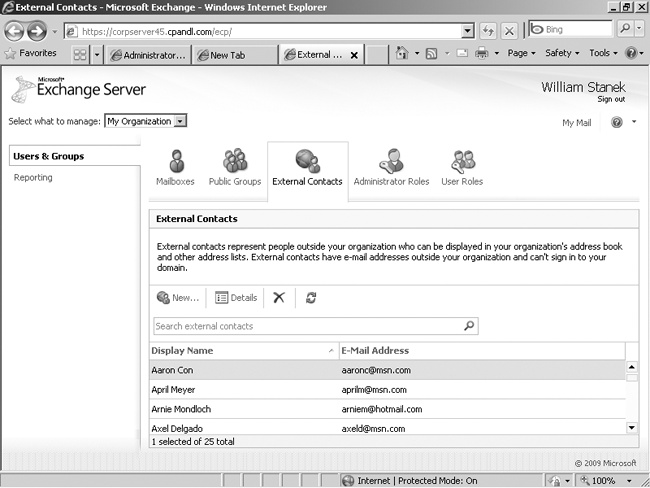This screenshot has width=650, height=488.
Task: Open the address bar history dropdown
Action: [468, 31]
